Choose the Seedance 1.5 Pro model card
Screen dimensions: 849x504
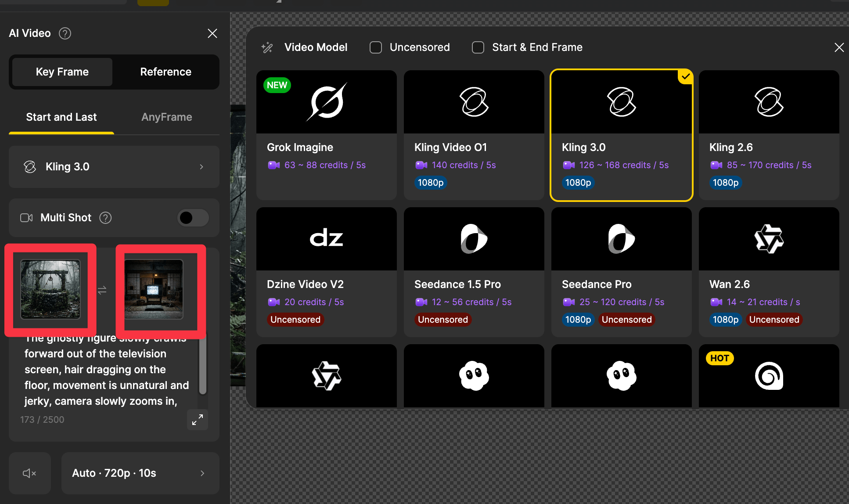click(x=474, y=272)
